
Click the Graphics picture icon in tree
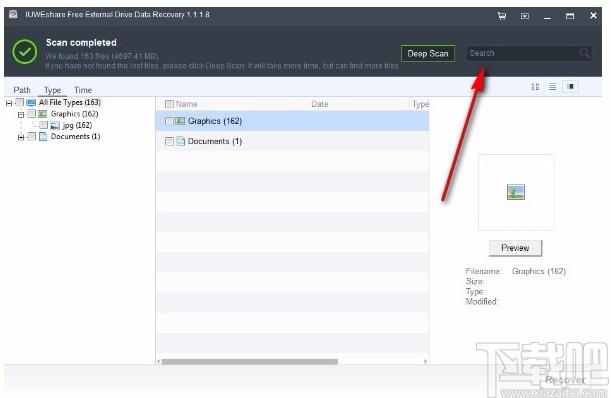point(42,114)
